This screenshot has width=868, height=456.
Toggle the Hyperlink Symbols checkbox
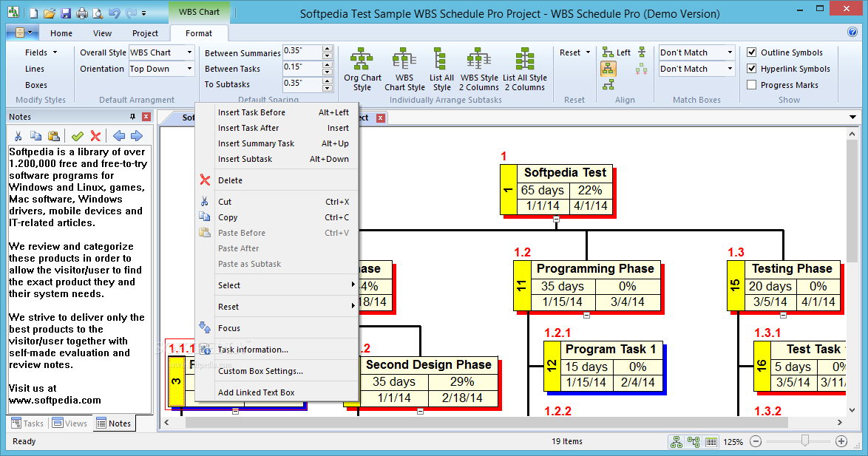[x=752, y=69]
